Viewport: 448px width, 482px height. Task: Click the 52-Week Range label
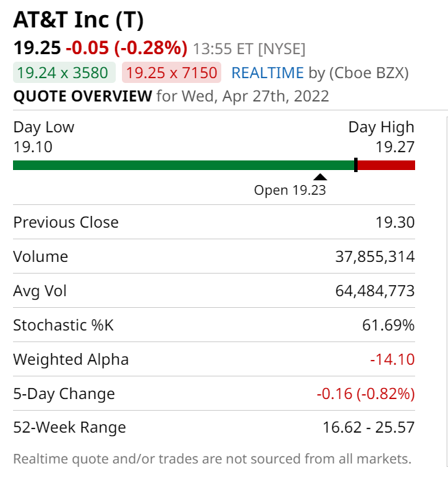click(x=70, y=428)
